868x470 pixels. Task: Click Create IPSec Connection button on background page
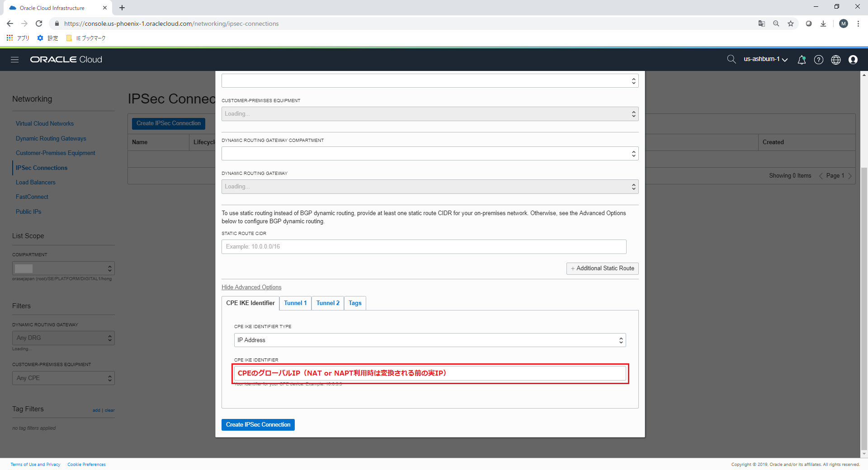coord(169,123)
